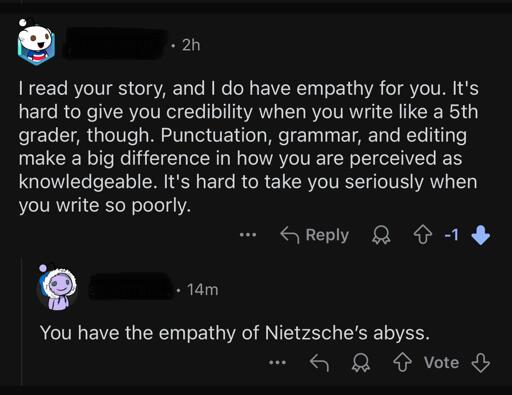Reply to the Nietzsche's abyss comment
Screen dimensions: 512x395
tap(319, 363)
